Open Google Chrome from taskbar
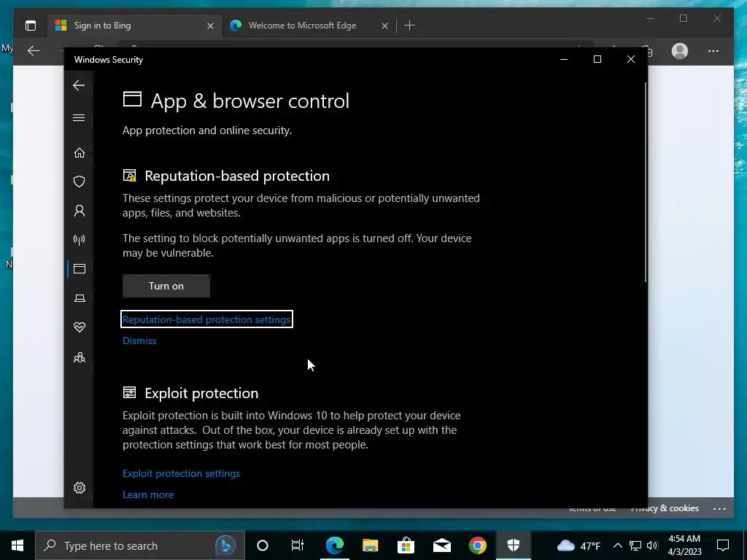747x560 pixels. 477,545
